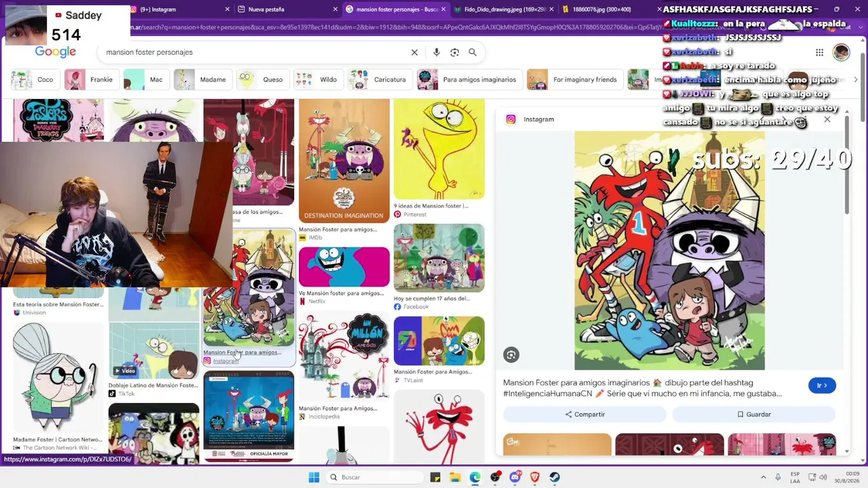This screenshot has height=488, width=868.
Task: Open the Windows Start menu
Action: pyautogui.click(x=314, y=477)
